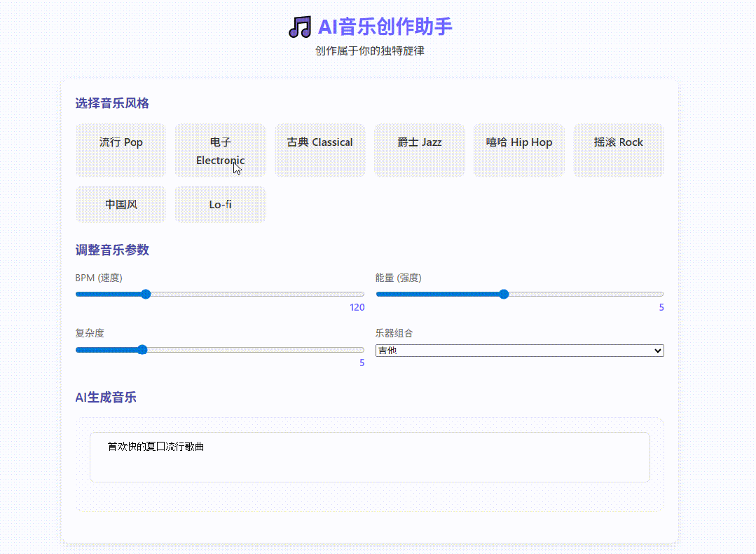This screenshot has width=756, height=554.
Task: Click the music note icon in the header
Action: (x=299, y=26)
